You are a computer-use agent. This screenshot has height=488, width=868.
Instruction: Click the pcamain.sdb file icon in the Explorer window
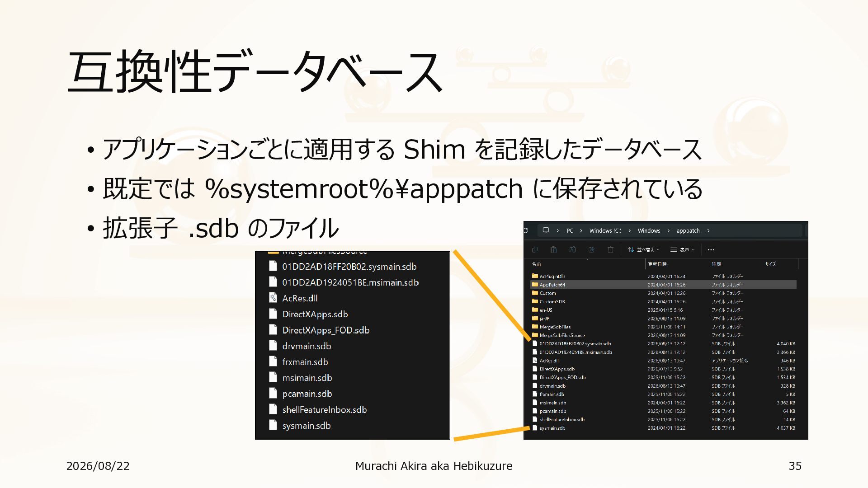[x=535, y=411]
